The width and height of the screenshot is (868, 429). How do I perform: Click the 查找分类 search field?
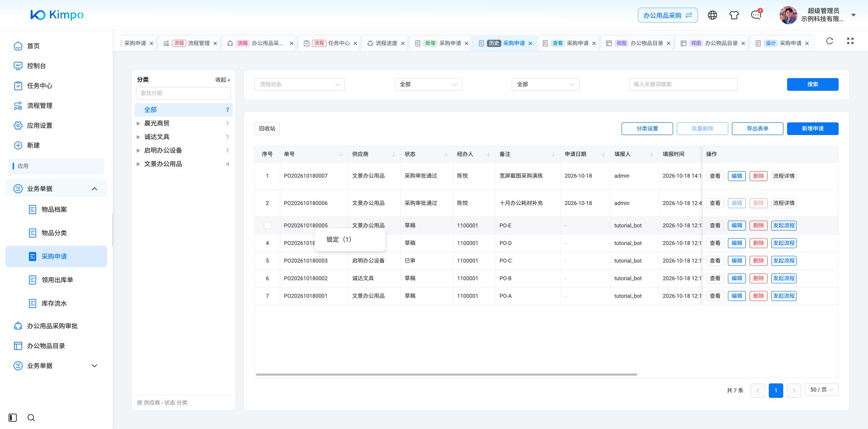183,93
